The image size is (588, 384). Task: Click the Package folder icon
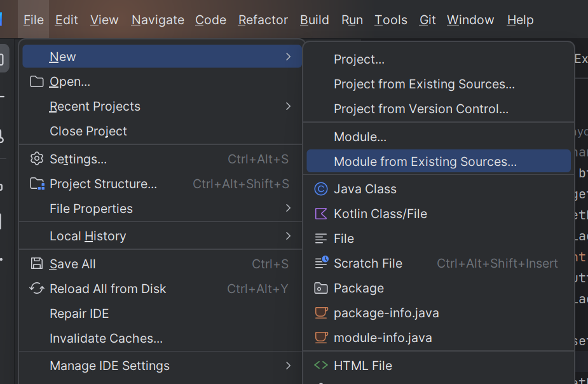click(x=321, y=288)
